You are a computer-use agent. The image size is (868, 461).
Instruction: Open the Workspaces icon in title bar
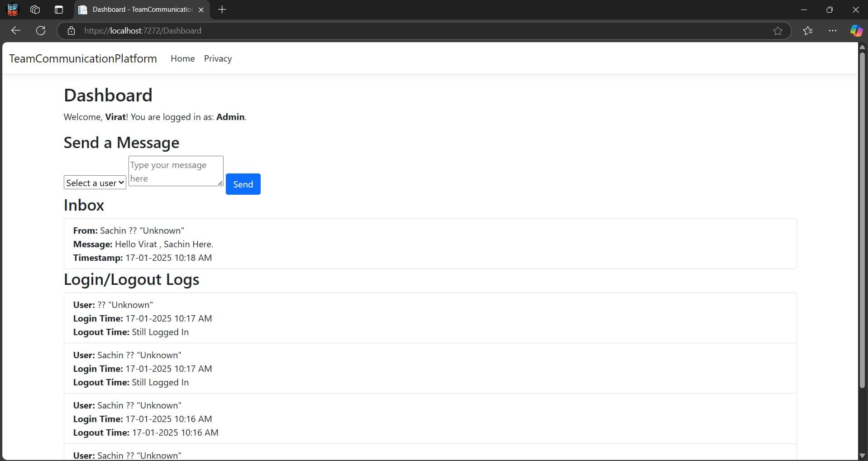pyautogui.click(x=35, y=10)
